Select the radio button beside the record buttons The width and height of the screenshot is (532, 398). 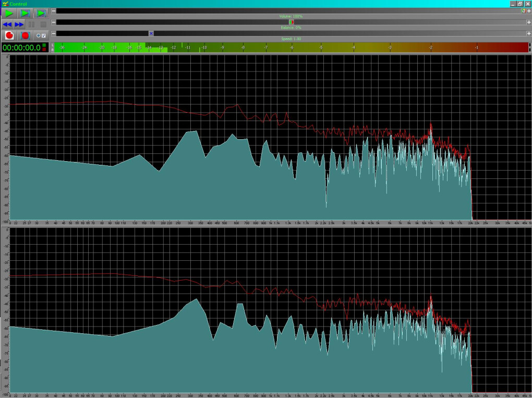(38, 35)
